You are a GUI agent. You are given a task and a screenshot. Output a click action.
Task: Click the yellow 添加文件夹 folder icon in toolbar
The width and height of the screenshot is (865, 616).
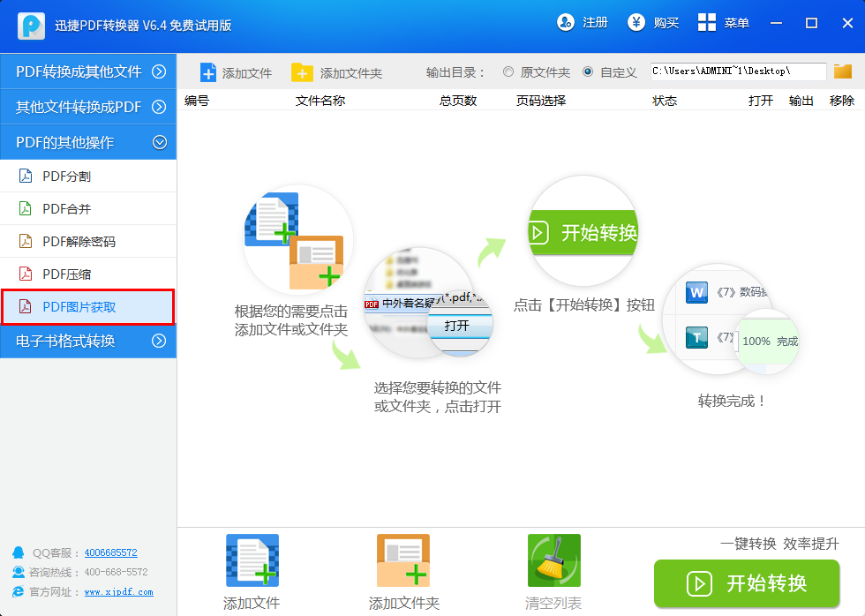pyautogui.click(x=302, y=72)
